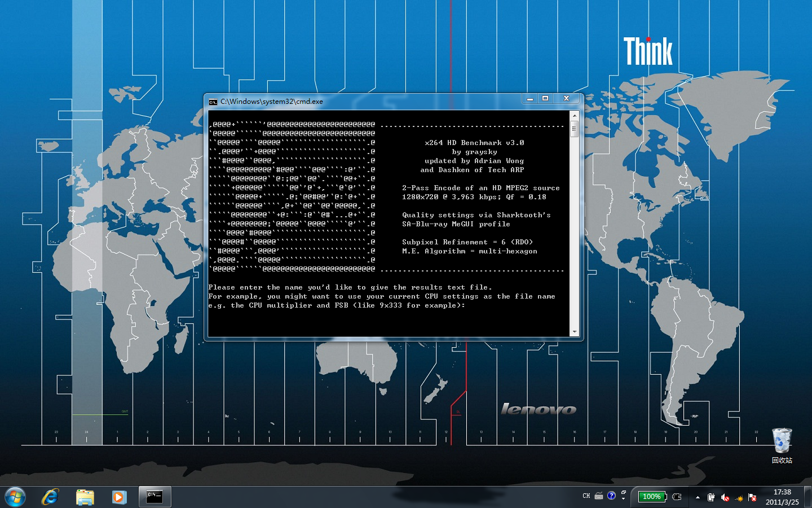Click the cmd.exe window title bar text
Image resolution: width=812 pixels, height=508 pixels.
point(272,102)
